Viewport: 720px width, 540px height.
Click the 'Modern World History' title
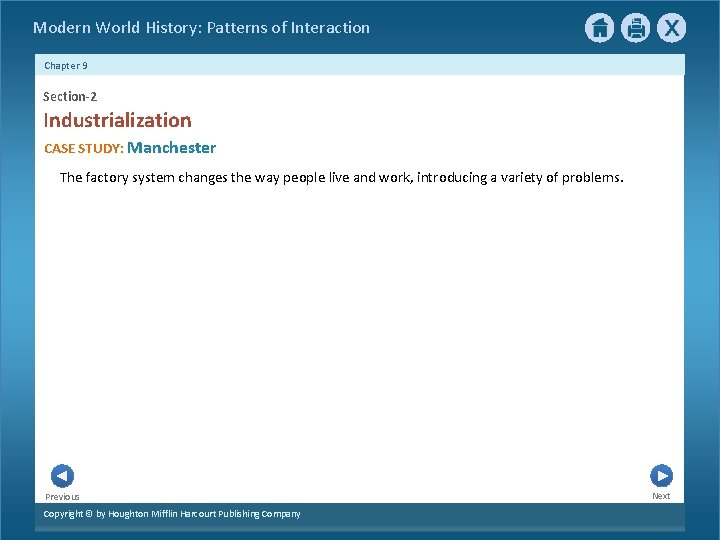click(201, 28)
